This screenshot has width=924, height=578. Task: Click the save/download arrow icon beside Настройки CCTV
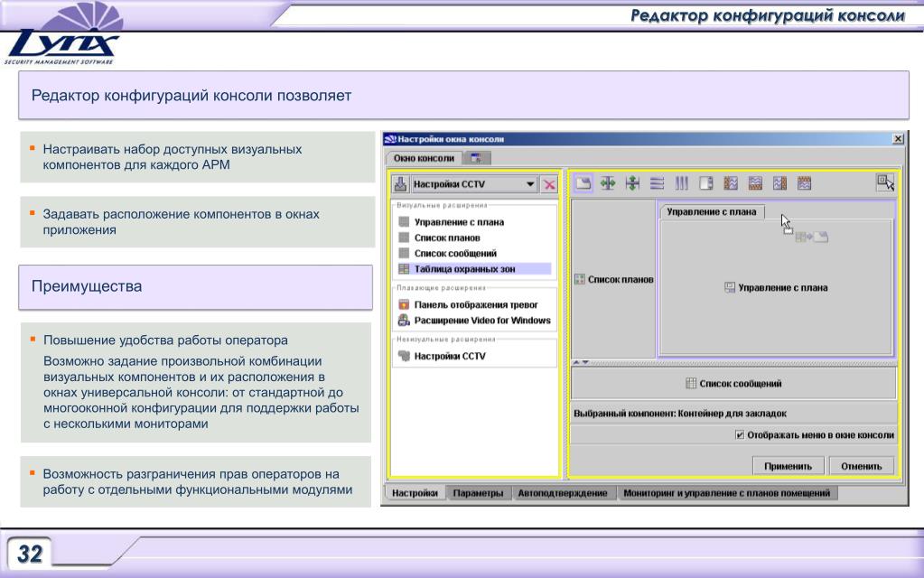[x=400, y=184]
